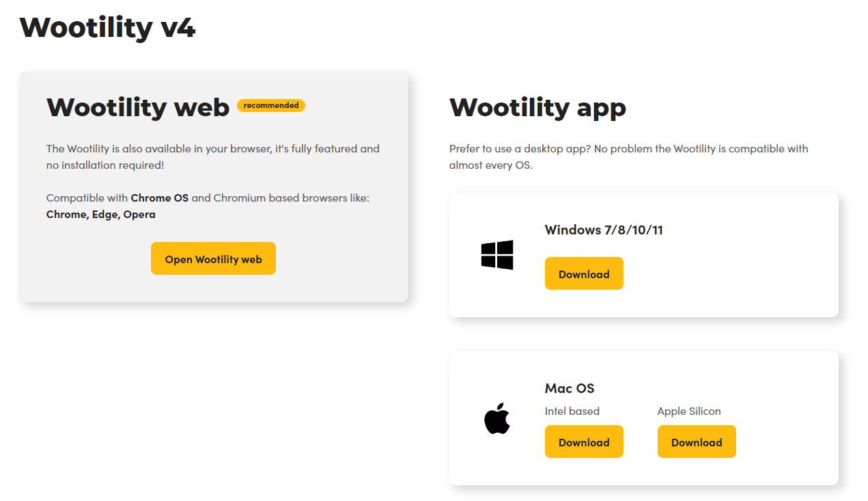Click the bold Chrome OS text
Image resolution: width=868 pixels, height=501 pixels.
160,198
